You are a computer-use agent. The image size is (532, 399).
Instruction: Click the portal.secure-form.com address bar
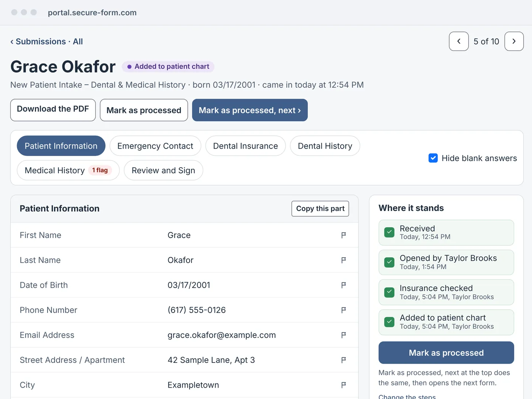coord(92,13)
